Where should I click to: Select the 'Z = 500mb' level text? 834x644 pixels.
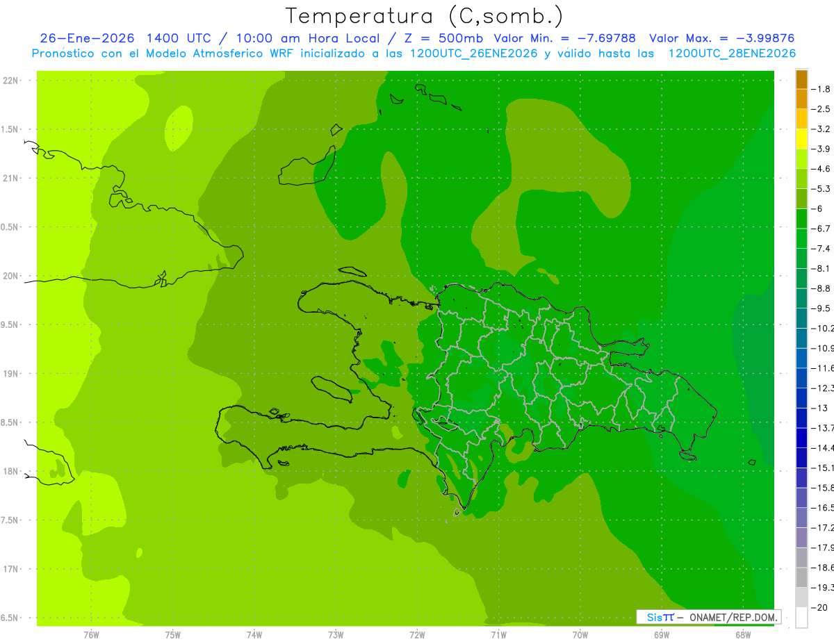click(x=444, y=38)
